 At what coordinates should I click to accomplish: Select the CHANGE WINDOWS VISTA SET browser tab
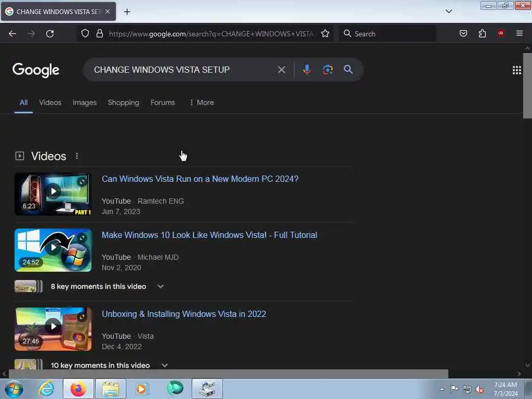(58, 11)
